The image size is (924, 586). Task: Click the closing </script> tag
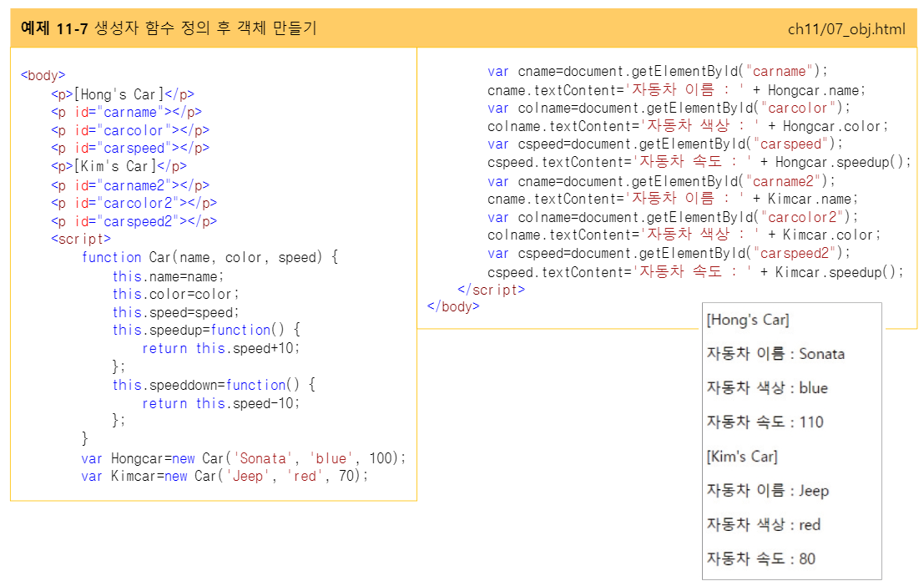pos(491,290)
